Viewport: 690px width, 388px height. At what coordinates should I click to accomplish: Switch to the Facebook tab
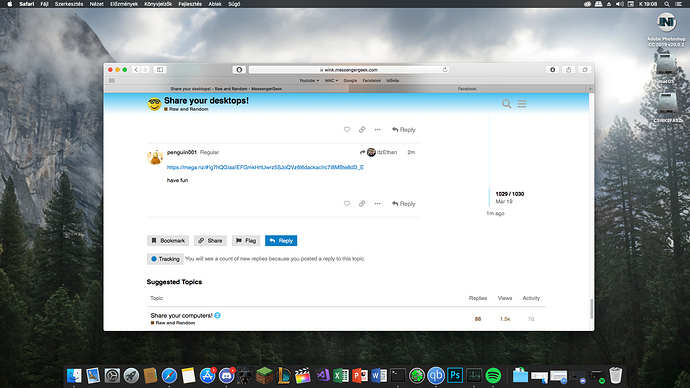467,89
